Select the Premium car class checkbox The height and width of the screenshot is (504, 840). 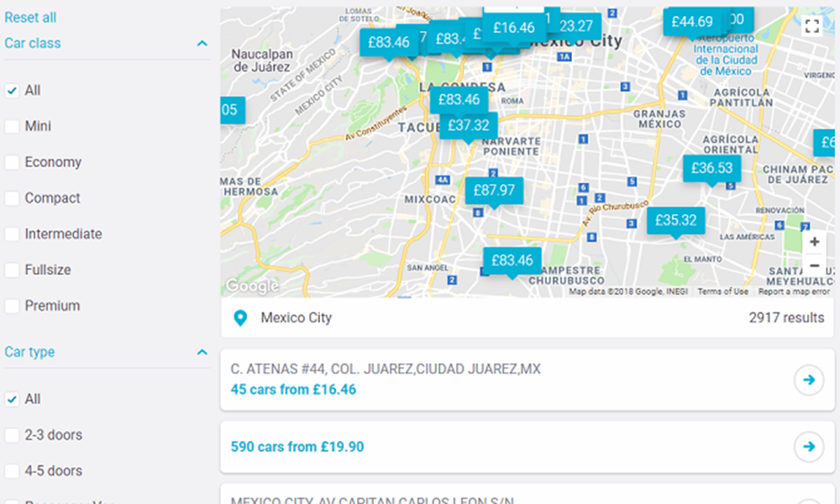[13, 307]
